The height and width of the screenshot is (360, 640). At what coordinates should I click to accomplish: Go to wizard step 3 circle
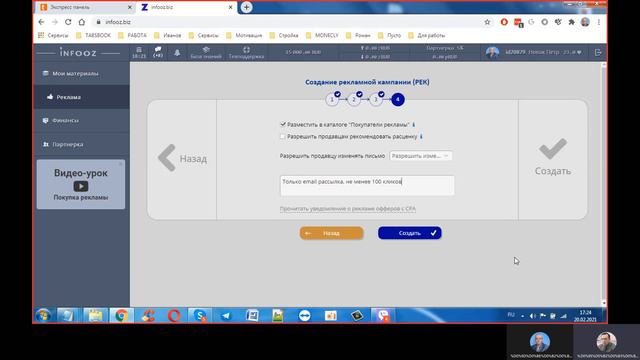[376, 100]
